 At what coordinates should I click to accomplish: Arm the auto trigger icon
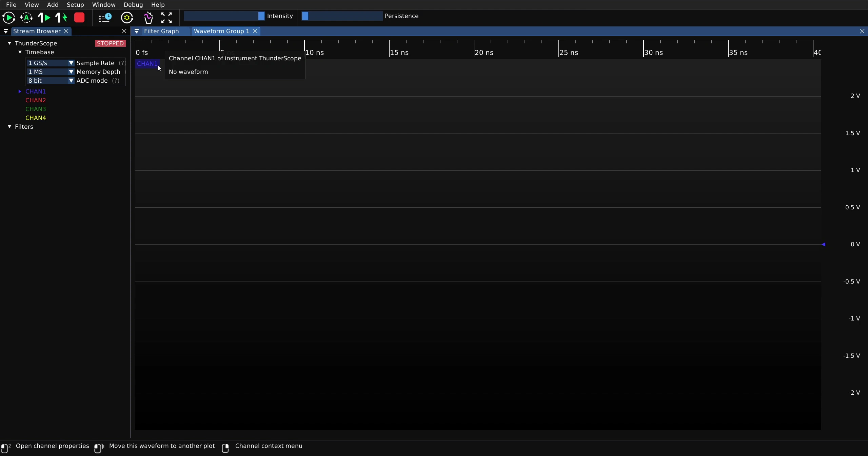26,18
